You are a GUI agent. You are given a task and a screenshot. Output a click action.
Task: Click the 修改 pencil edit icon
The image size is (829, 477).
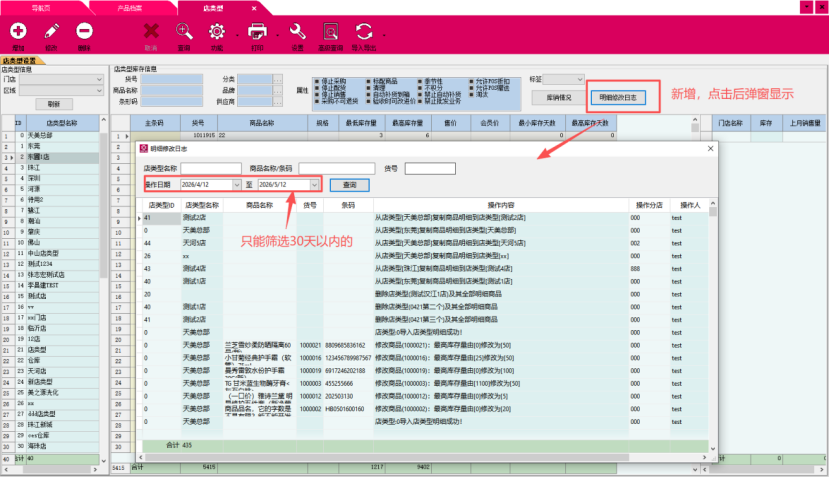(x=51, y=31)
